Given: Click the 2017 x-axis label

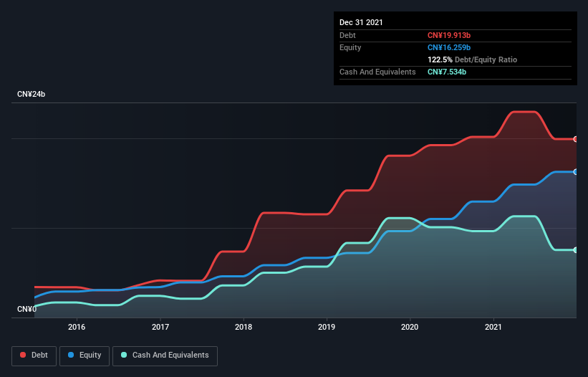Looking at the screenshot, I should pos(160,327).
